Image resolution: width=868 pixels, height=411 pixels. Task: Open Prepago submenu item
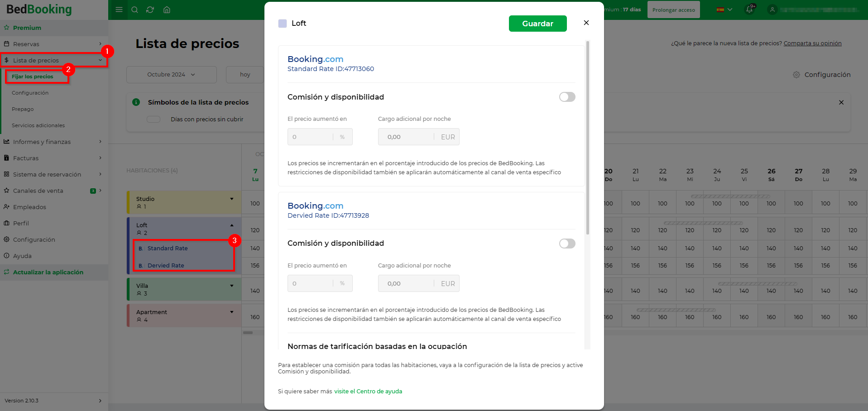click(23, 109)
